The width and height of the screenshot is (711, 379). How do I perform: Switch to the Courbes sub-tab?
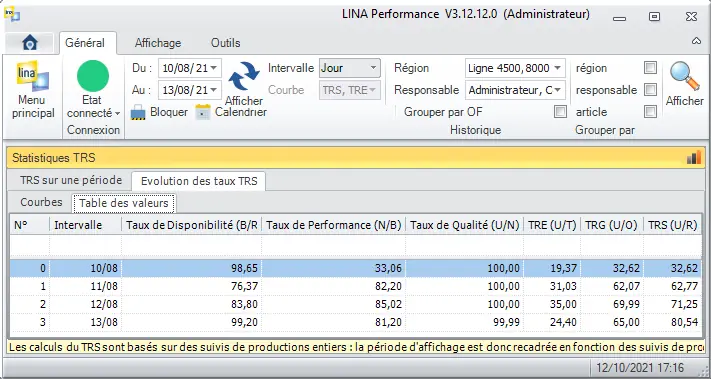pos(41,202)
